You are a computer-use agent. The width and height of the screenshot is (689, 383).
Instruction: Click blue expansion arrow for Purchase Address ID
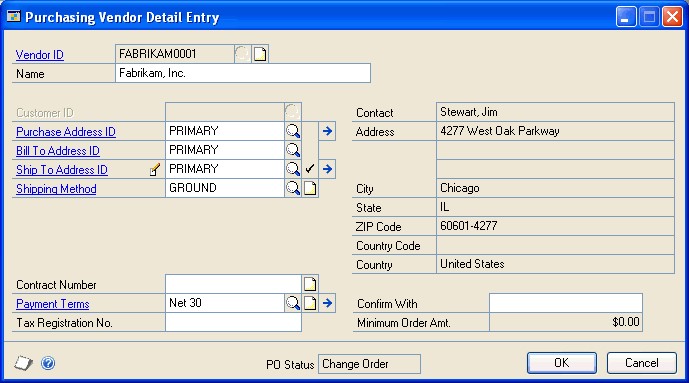pyautogui.click(x=327, y=131)
